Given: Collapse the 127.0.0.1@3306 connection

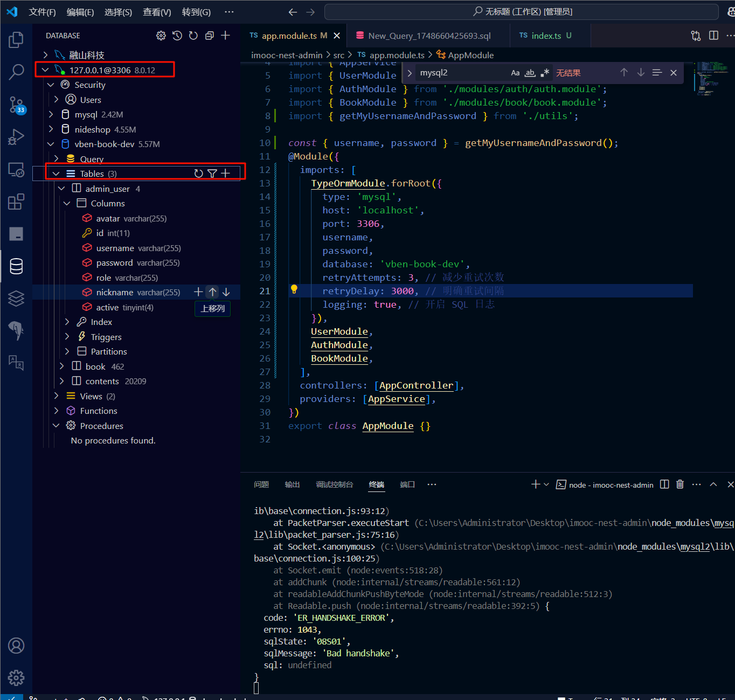Looking at the screenshot, I should click(x=45, y=70).
